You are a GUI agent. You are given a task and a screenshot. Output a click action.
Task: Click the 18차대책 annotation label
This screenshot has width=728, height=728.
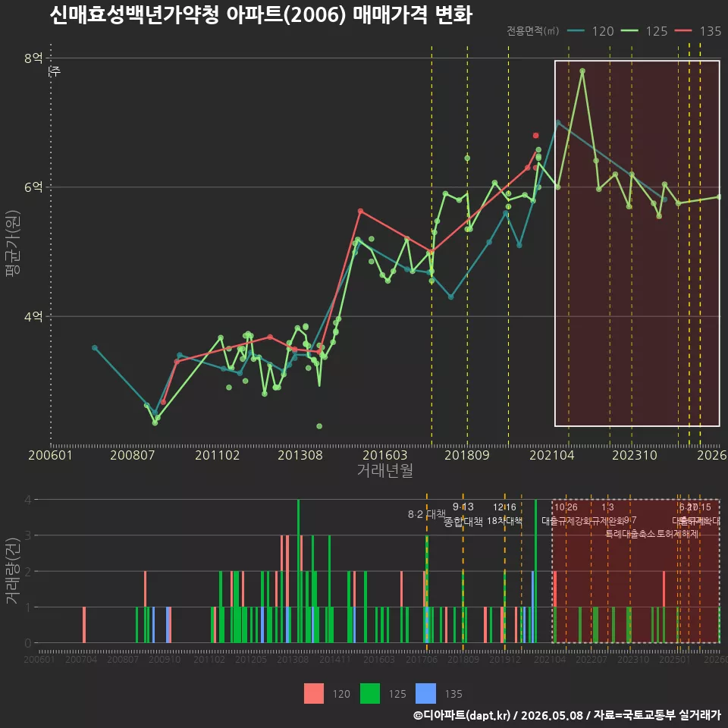tap(505, 521)
